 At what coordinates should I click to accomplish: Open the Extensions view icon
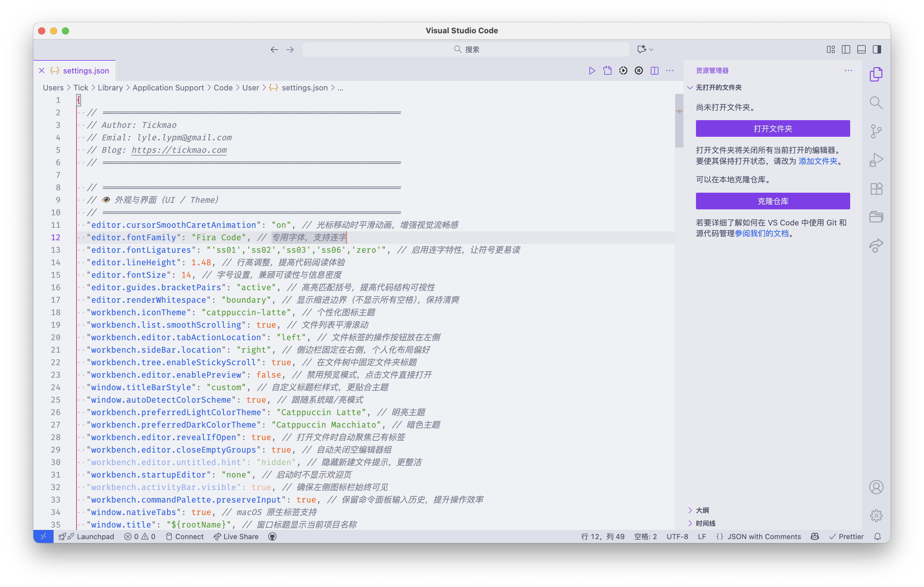(876, 189)
